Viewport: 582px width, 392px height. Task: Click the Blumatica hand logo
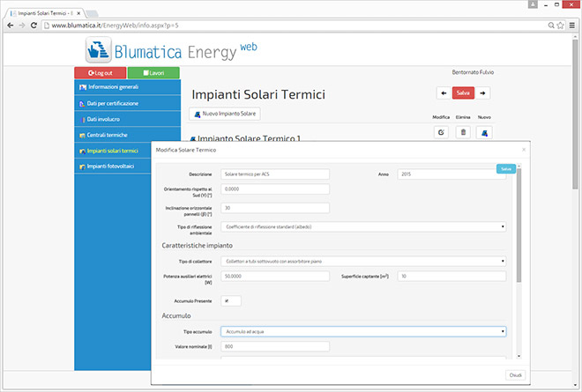click(x=99, y=49)
